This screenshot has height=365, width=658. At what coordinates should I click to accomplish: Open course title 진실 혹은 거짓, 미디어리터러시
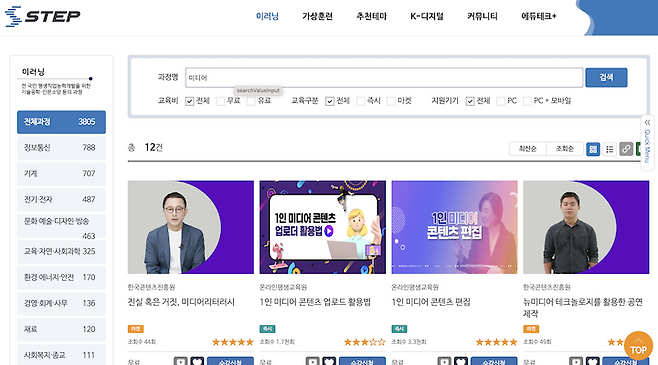[181, 302]
